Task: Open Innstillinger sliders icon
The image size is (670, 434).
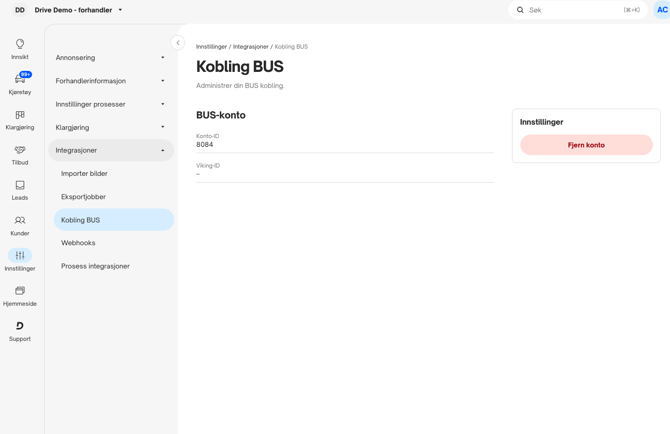Action: (20, 255)
